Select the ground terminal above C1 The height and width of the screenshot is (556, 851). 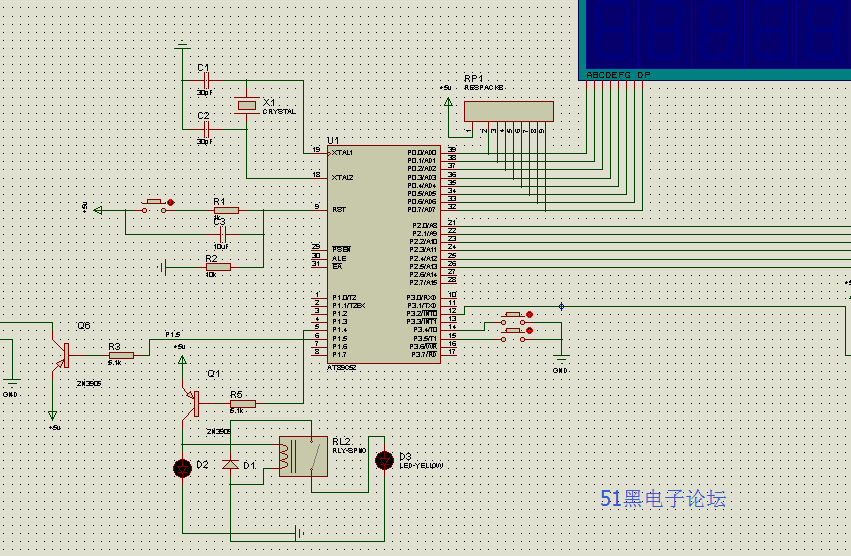coord(182,46)
